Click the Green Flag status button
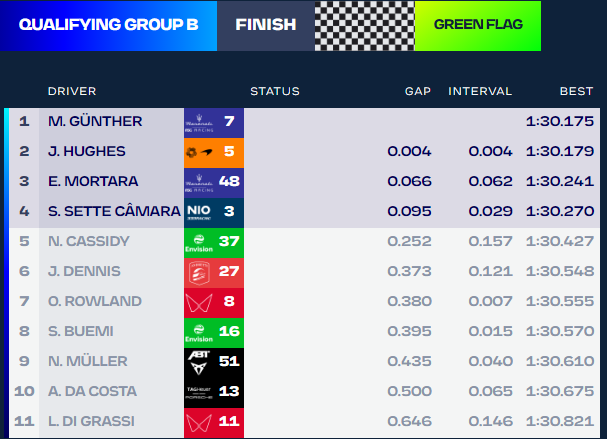This screenshot has width=607, height=439. [478, 25]
